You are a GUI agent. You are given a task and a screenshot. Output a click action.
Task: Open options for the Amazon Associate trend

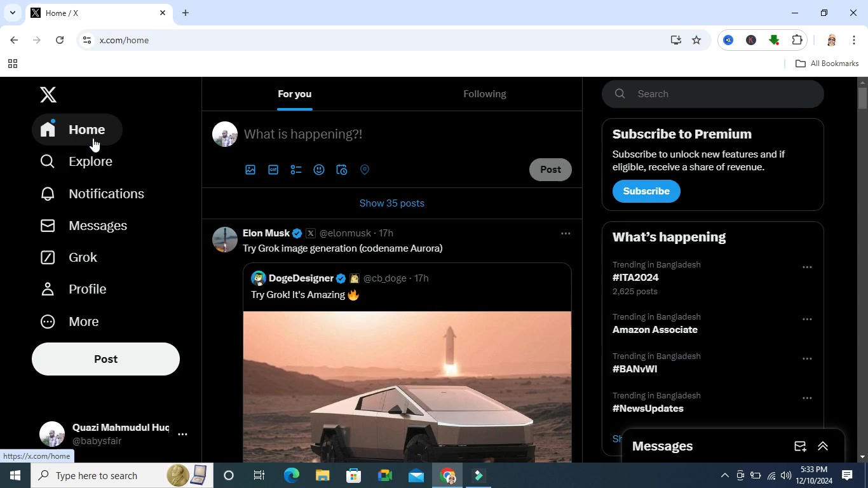pyautogui.click(x=807, y=320)
